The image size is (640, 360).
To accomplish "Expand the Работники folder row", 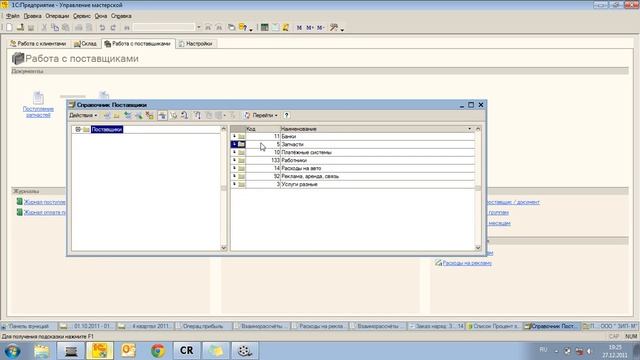I will click(234, 160).
